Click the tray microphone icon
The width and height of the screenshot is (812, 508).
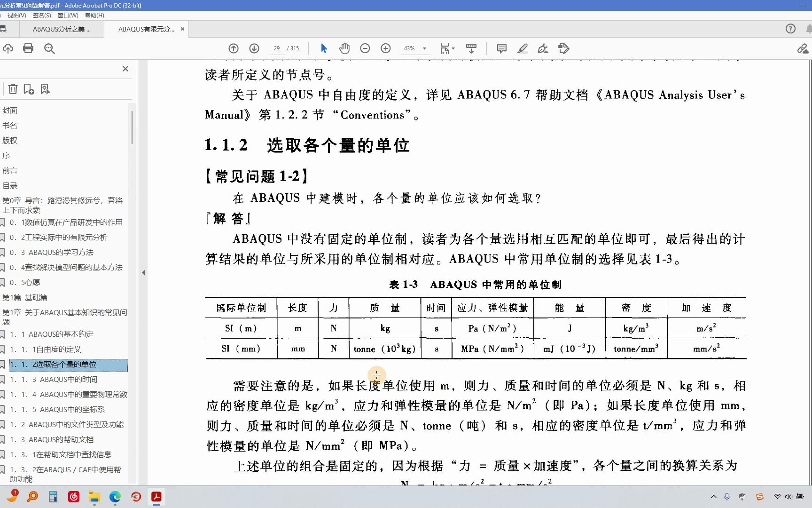pyautogui.click(x=727, y=497)
